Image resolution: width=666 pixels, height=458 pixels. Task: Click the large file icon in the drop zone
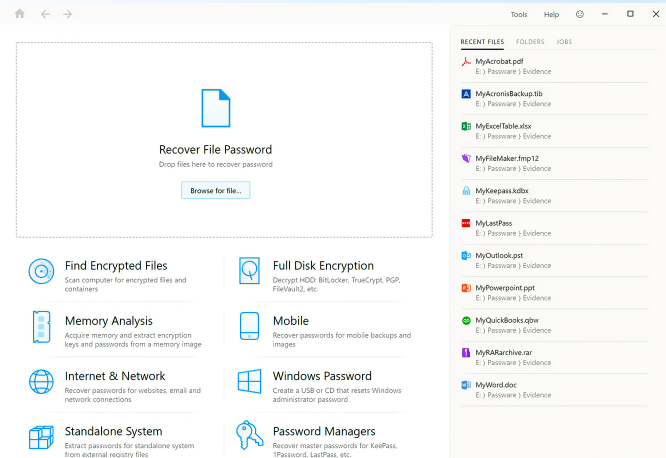click(216, 108)
